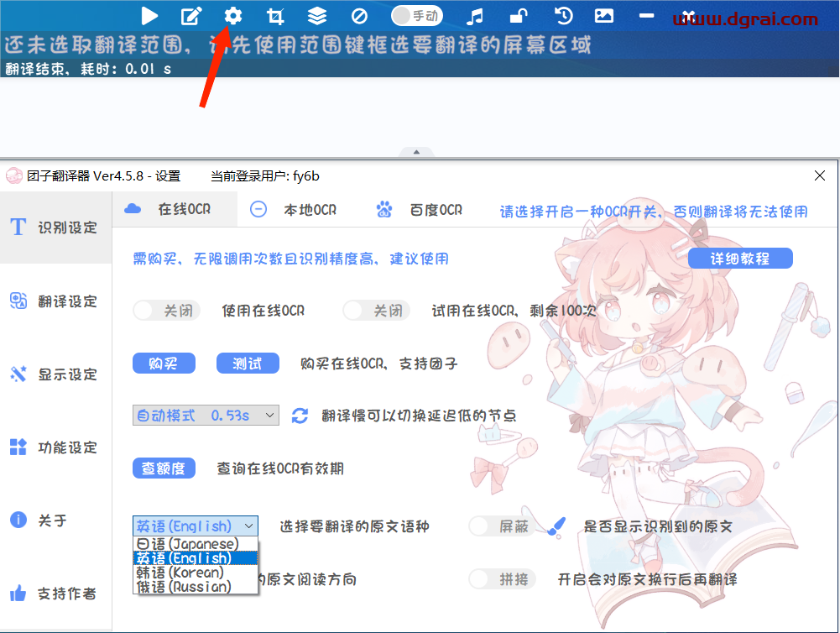Close the settings window
840x633 pixels.
click(820, 175)
